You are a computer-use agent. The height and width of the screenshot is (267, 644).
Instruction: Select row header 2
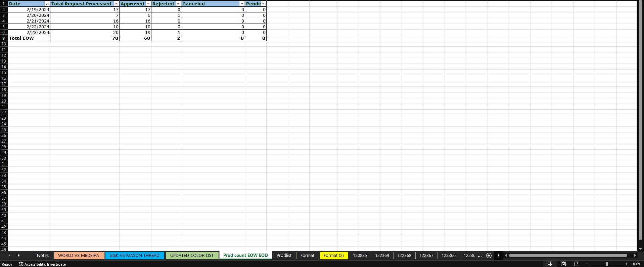coord(4,9)
